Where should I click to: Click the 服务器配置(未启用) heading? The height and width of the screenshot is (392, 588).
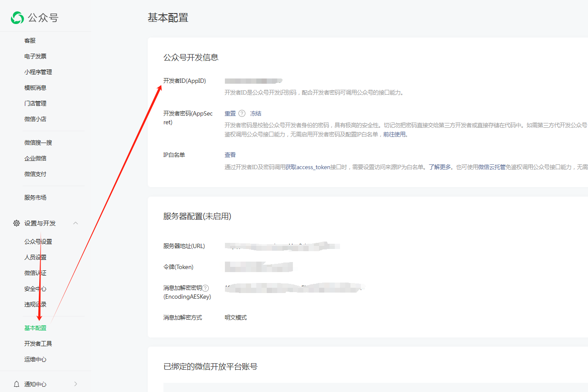pyautogui.click(x=197, y=216)
